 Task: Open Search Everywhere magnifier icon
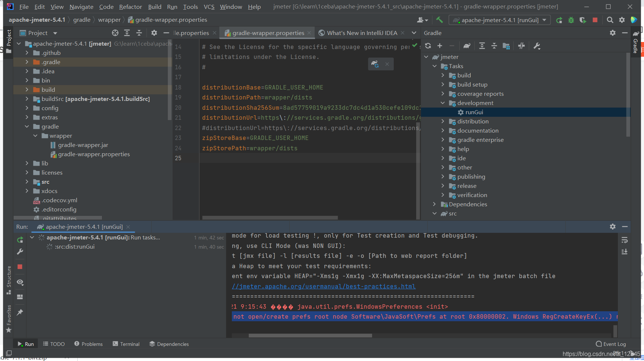tap(610, 20)
